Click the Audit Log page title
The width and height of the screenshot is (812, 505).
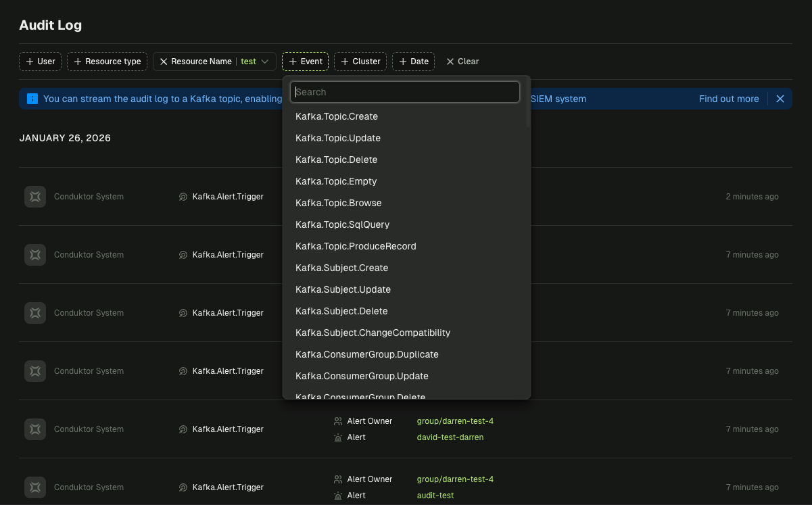[x=51, y=26]
